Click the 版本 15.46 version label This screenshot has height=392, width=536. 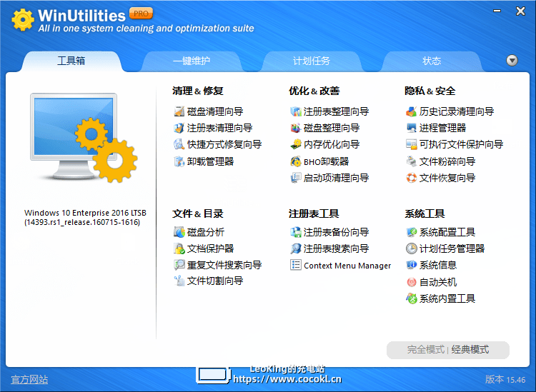505,379
